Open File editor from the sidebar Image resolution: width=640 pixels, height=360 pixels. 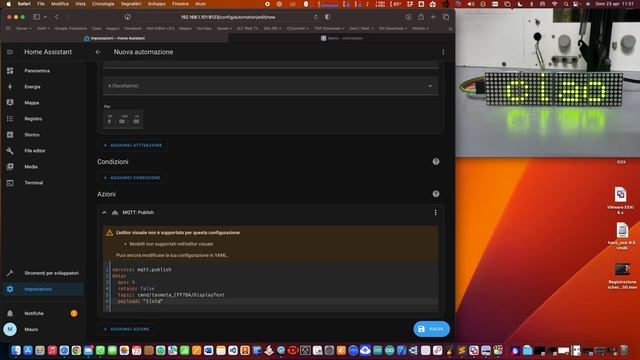pyautogui.click(x=35, y=151)
